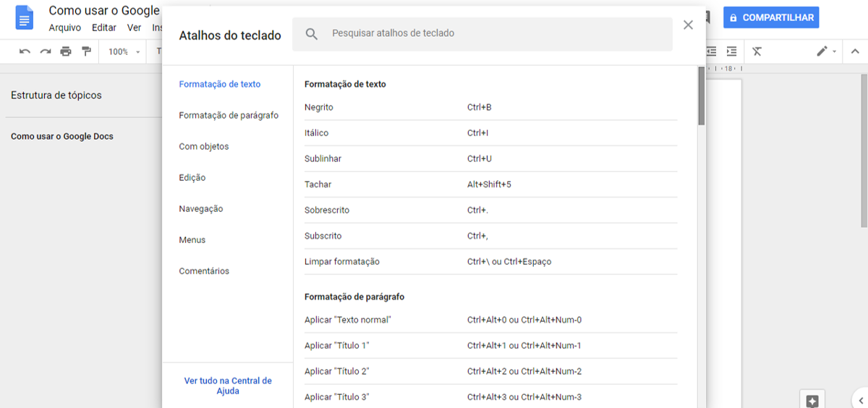Click the Alt+Shift+5 shortcut text
The width and height of the screenshot is (868, 408).
pyautogui.click(x=489, y=184)
